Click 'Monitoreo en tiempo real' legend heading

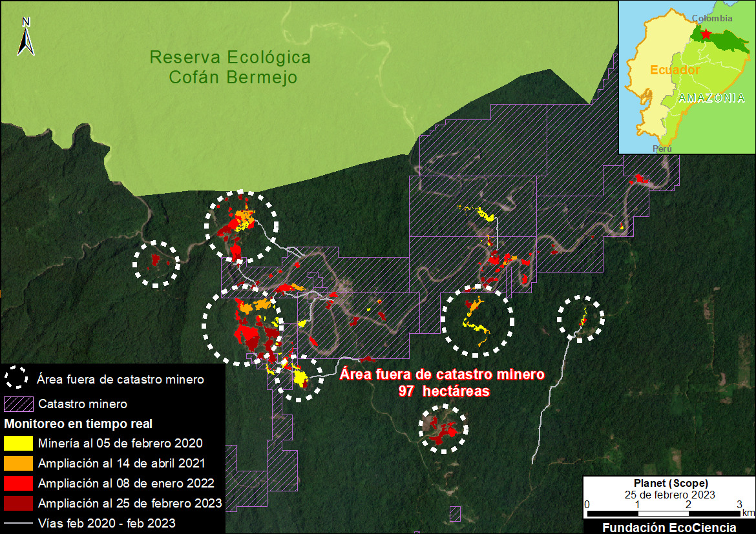coord(78,424)
